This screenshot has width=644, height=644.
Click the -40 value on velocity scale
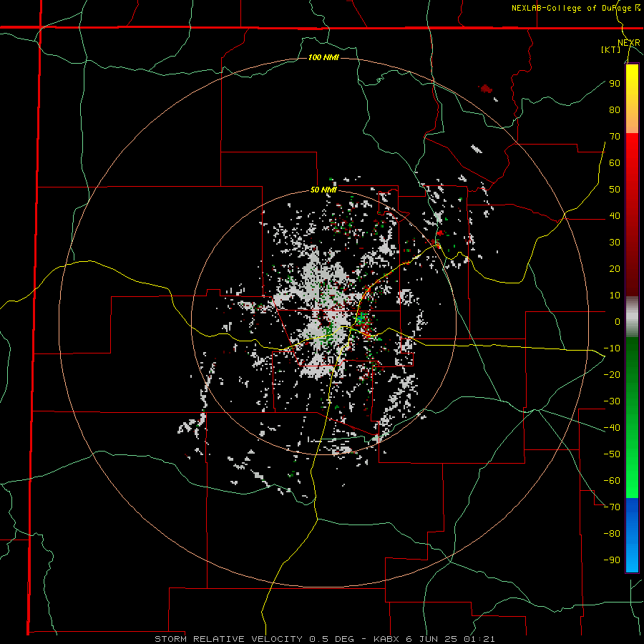(612, 428)
